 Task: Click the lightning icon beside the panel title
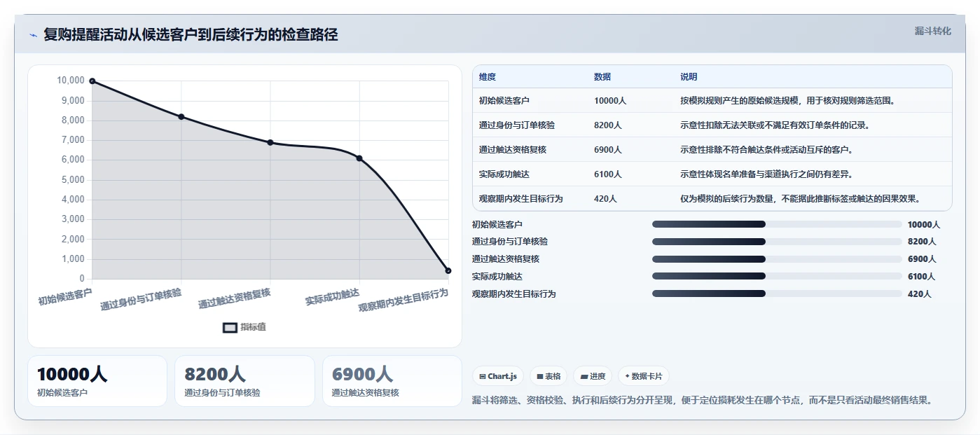coord(34,35)
